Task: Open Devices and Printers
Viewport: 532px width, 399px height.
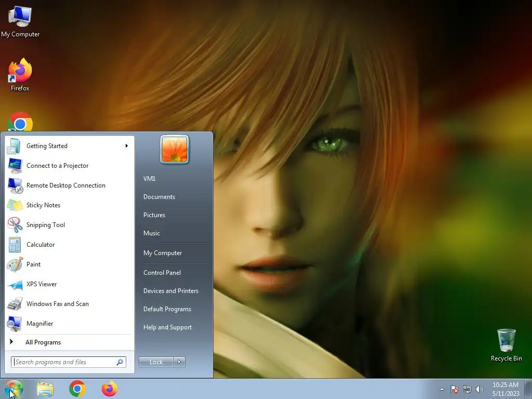Action: click(x=170, y=291)
